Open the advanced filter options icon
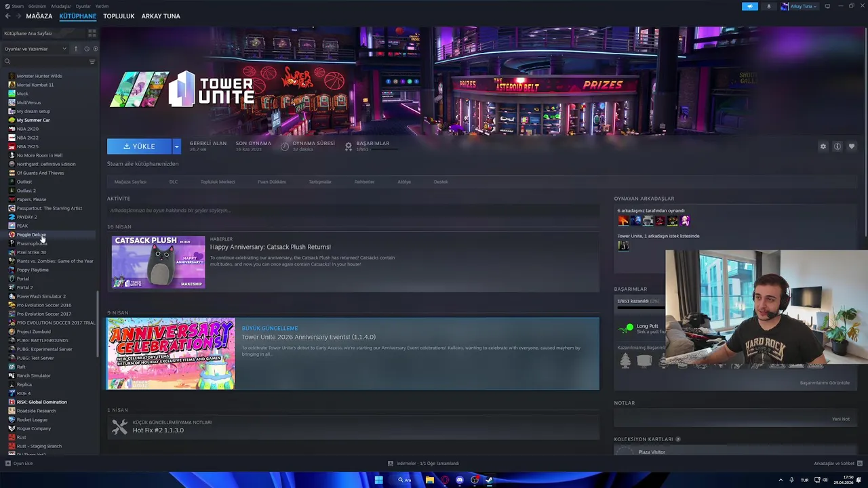 point(92,62)
